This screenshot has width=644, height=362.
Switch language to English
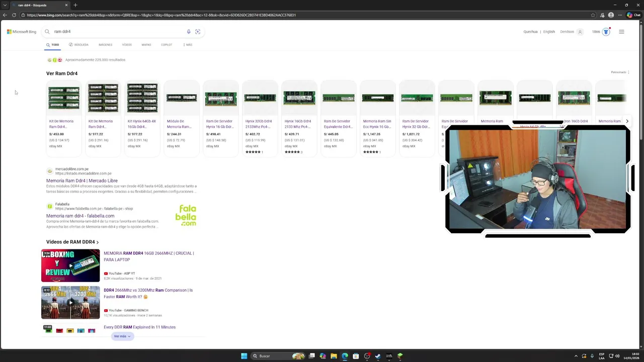tap(549, 32)
